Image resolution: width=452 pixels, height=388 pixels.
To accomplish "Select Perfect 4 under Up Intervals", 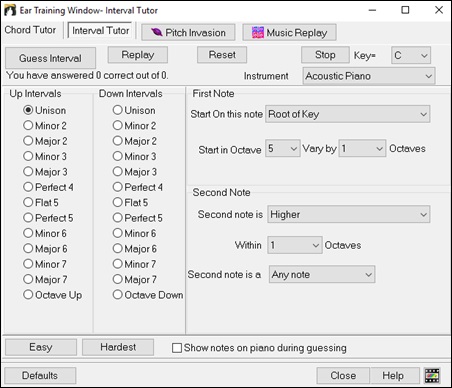I will [48, 187].
